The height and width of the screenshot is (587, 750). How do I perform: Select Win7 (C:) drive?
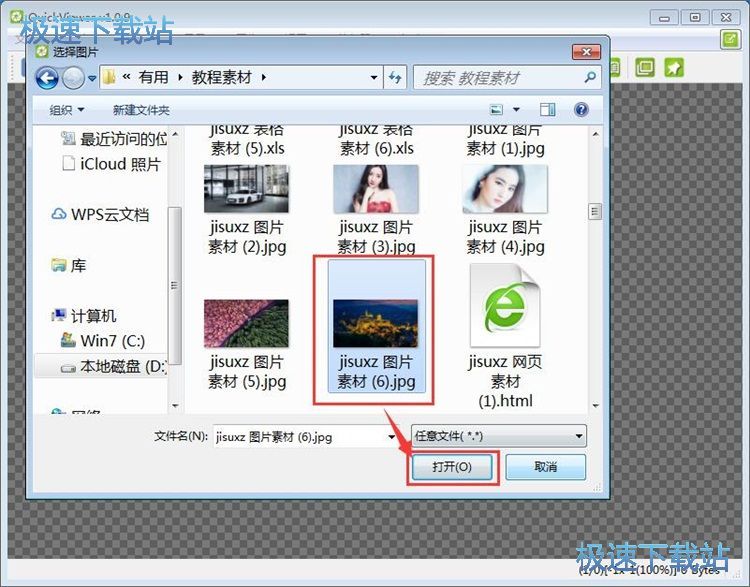click(103, 341)
